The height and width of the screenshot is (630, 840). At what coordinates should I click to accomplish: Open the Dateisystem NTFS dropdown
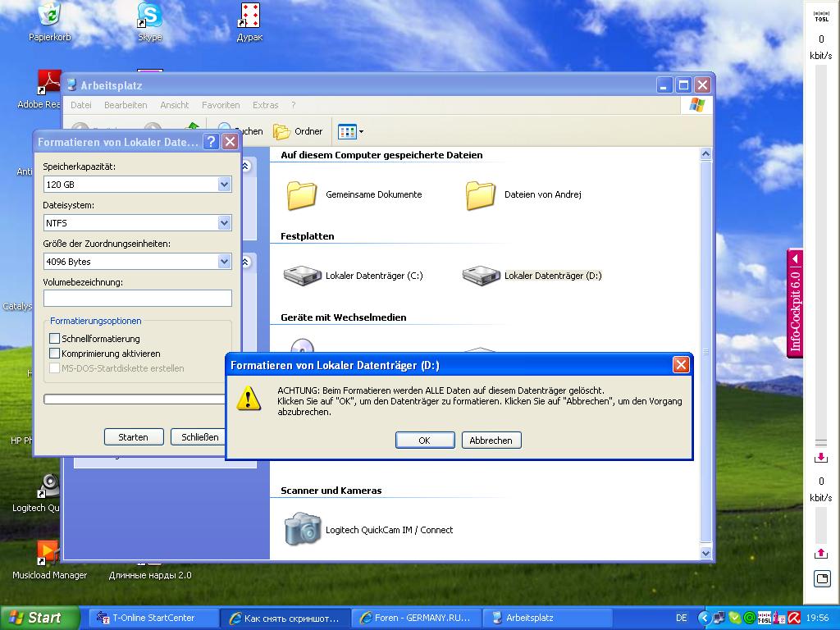[224, 223]
